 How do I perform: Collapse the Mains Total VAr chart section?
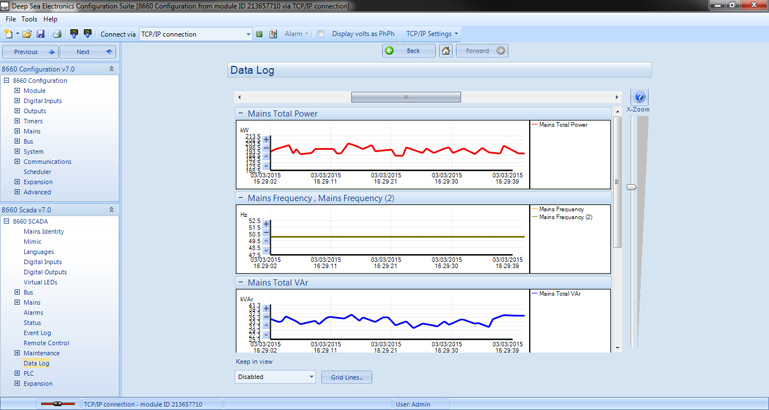241,282
